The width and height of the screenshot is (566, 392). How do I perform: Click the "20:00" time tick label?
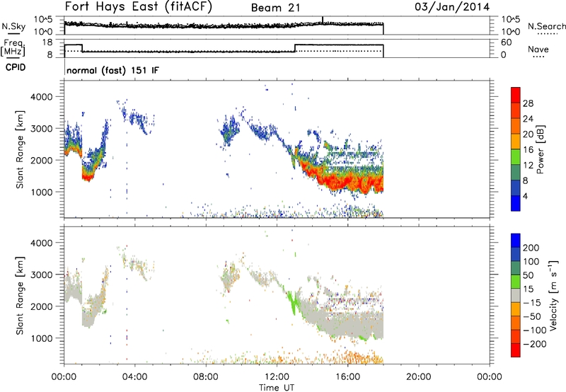point(418,377)
